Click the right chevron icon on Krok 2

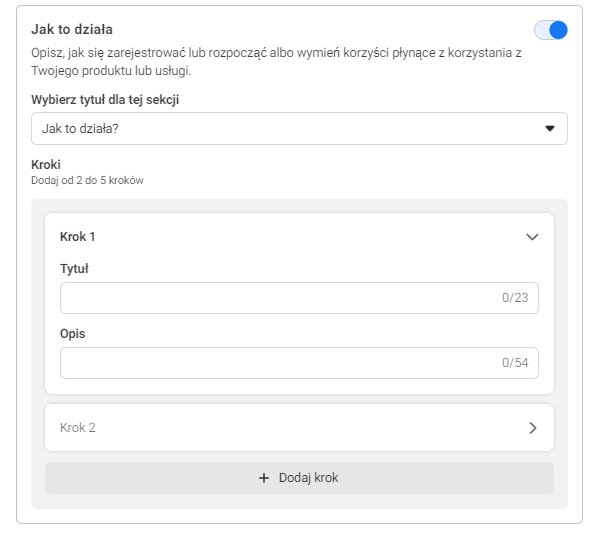click(x=533, y=428)
